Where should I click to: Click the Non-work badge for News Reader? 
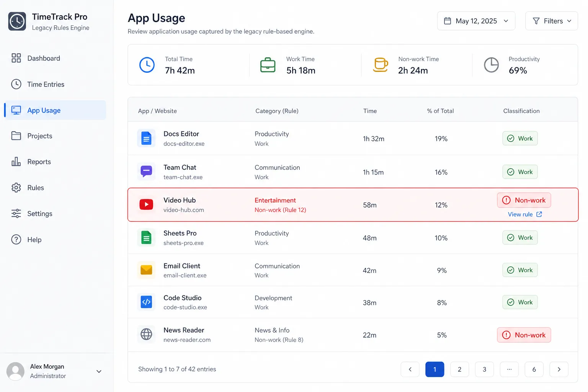(524, 335)
